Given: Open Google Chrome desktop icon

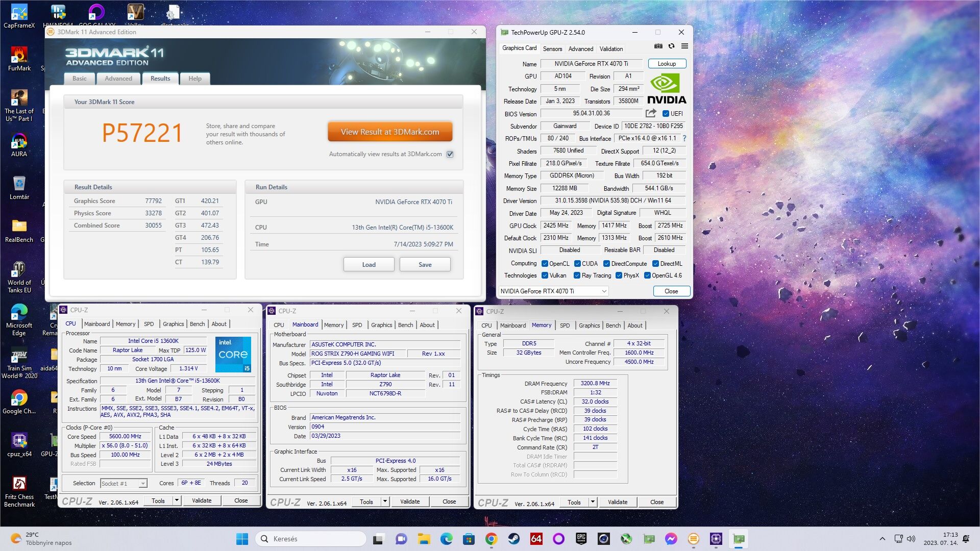Looking at the screenshot, I should tap(19, 402).
